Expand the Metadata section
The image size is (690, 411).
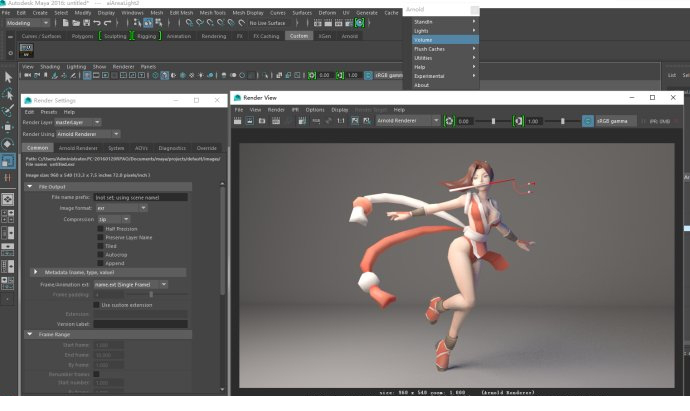36,272
